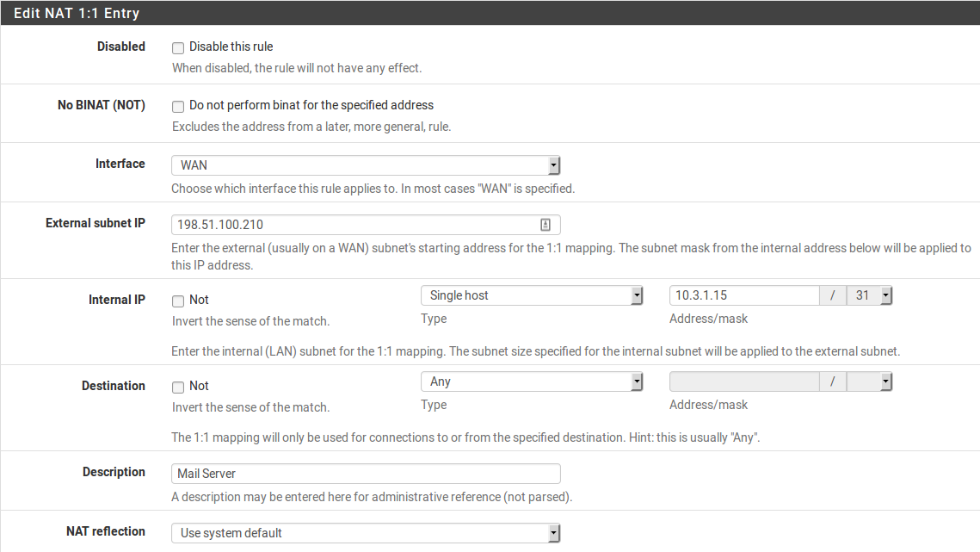Click the 'Description' field label
The image size is (980, 552).
114,472
